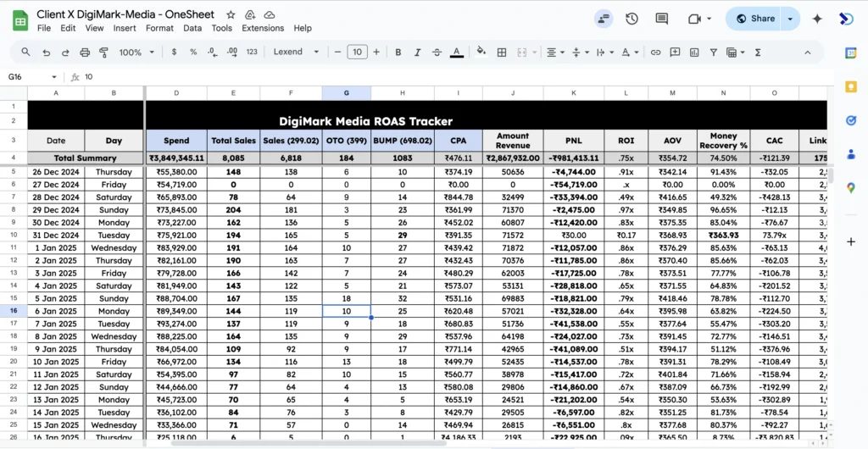
Task: Open the Extensions menu
Action: (x=263, y=28)
